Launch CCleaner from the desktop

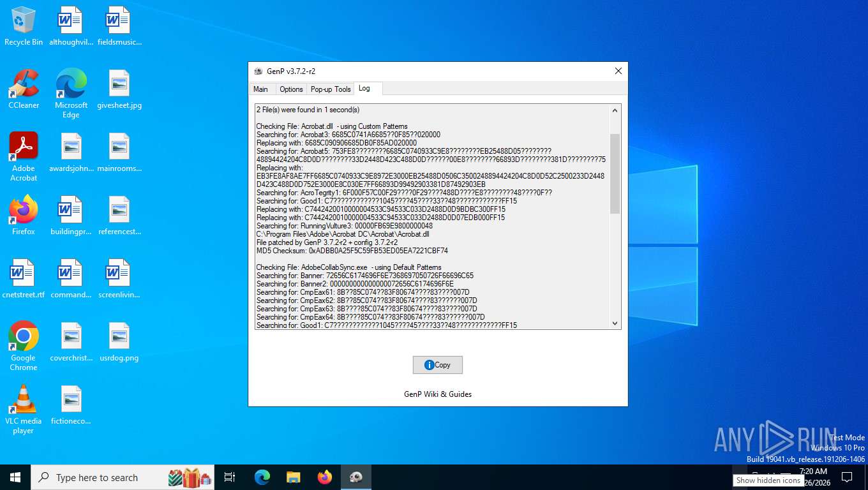coord(24,89)
